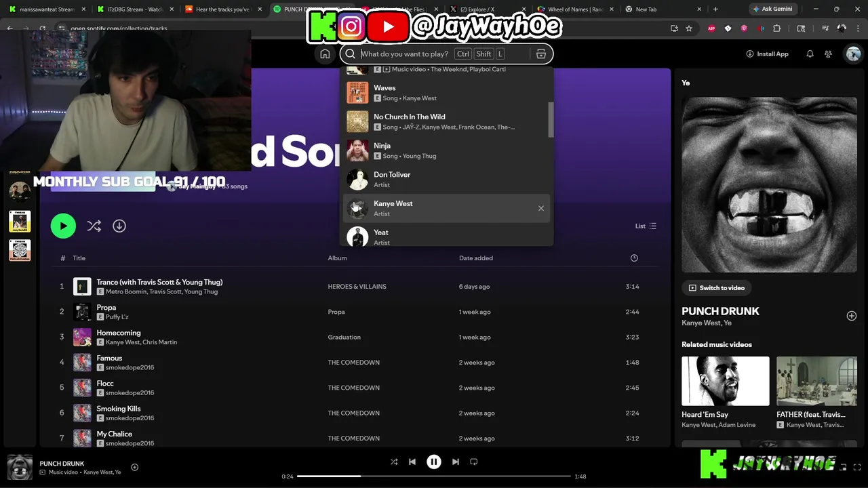Viewport: 868px width, 488px height.
Task: Choose Ninja by Young Thug result
Action: point(446,150)
